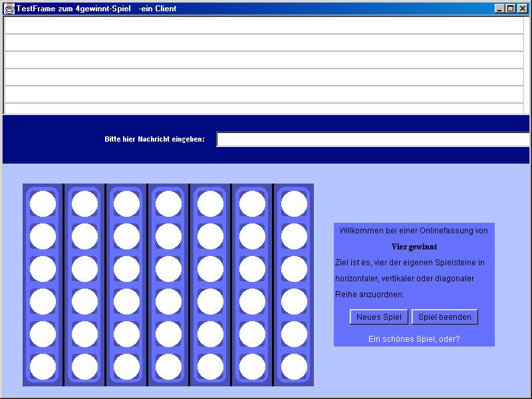Select the third slot from top in the fifth column

click(210, 269)
